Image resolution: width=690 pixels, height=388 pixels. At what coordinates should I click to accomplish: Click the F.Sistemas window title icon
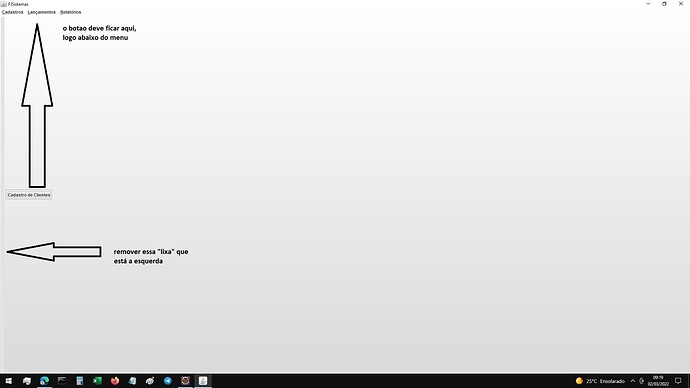point(4,4)
